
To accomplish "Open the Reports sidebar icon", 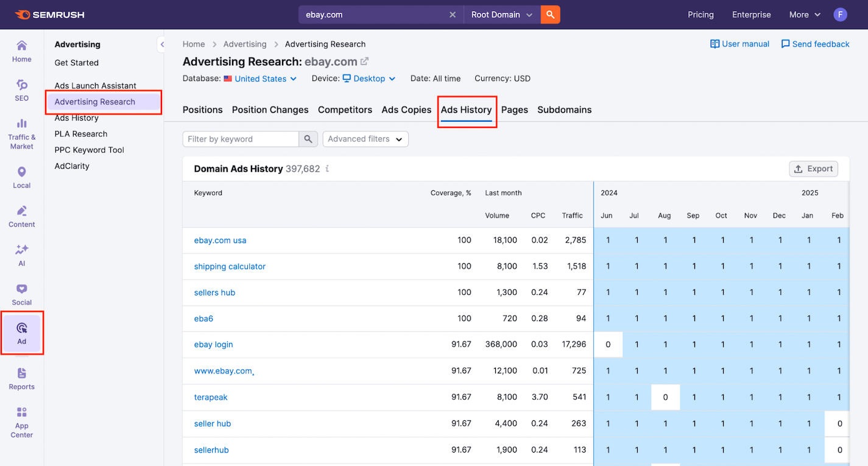I will 21,378.
